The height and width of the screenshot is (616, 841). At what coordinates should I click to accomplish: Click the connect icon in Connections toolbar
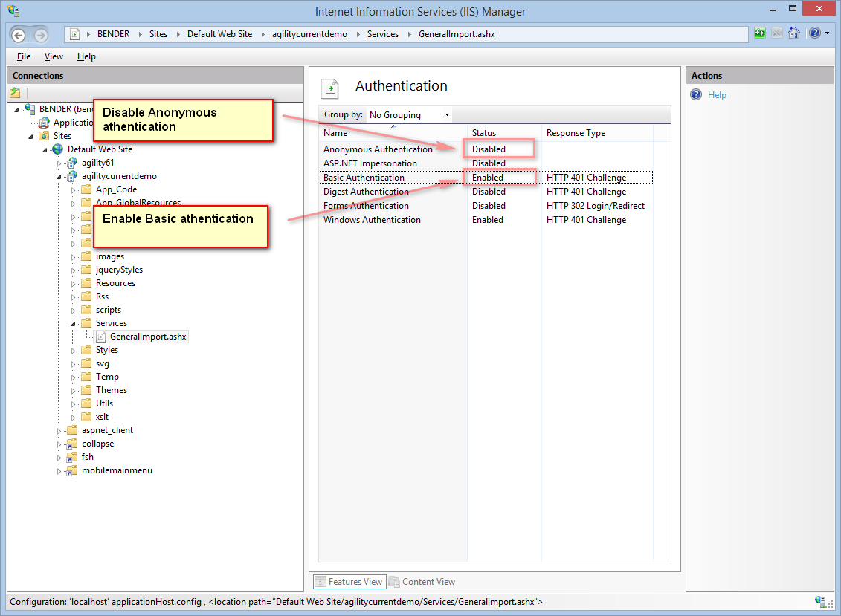(15, 93)
